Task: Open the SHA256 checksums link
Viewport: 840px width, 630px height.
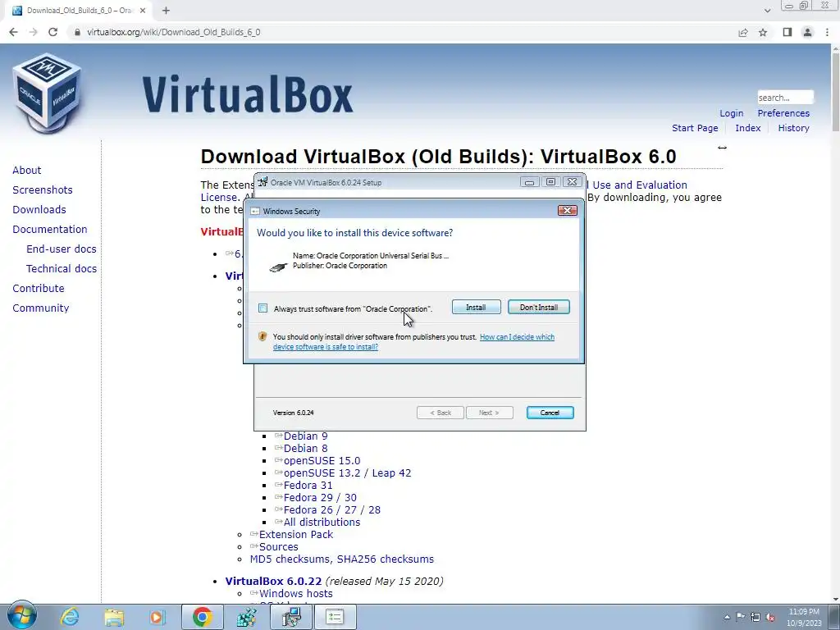Action: (x=386, y=559)
